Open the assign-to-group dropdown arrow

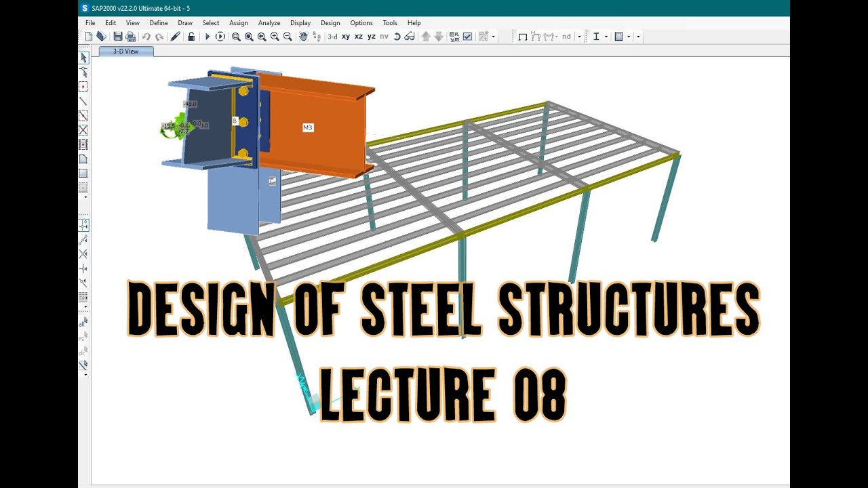click(493, 37)
